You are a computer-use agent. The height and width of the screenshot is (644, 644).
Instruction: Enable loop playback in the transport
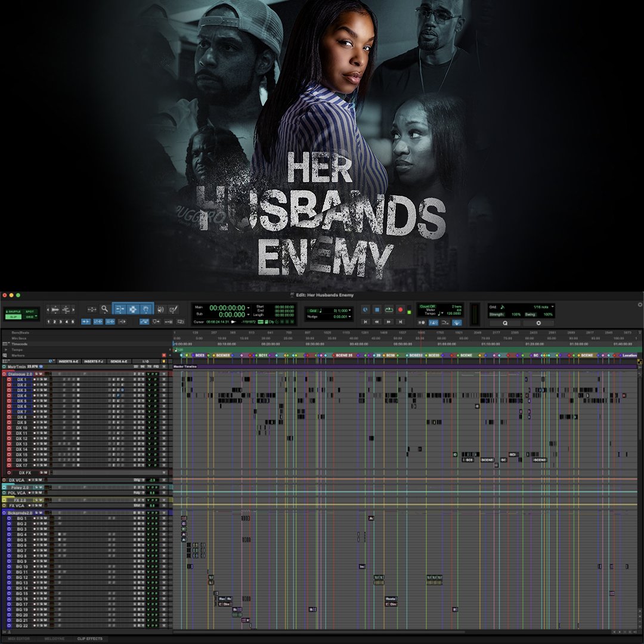(388, 310)
